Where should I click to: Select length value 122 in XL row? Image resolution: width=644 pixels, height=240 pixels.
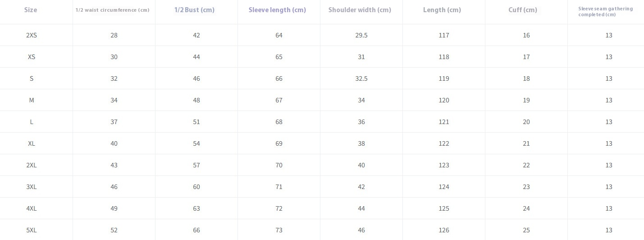pyautogui.click(x=444, y=143)
